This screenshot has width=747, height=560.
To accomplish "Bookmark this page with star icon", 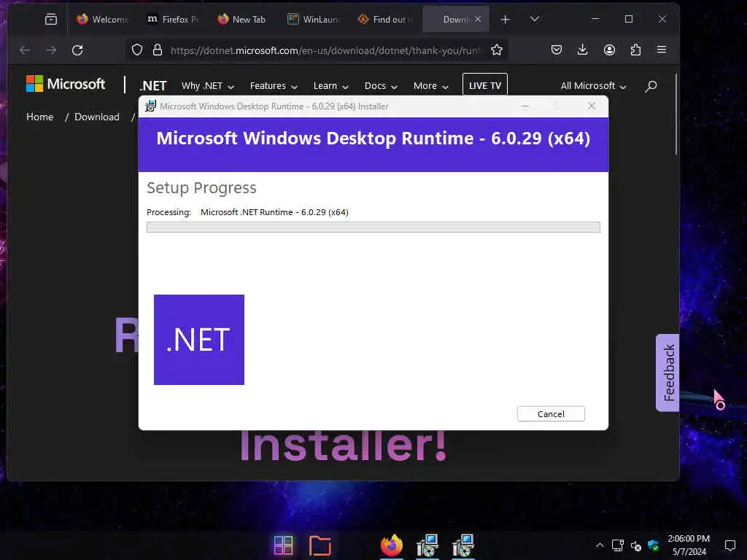I will (496, 50).
